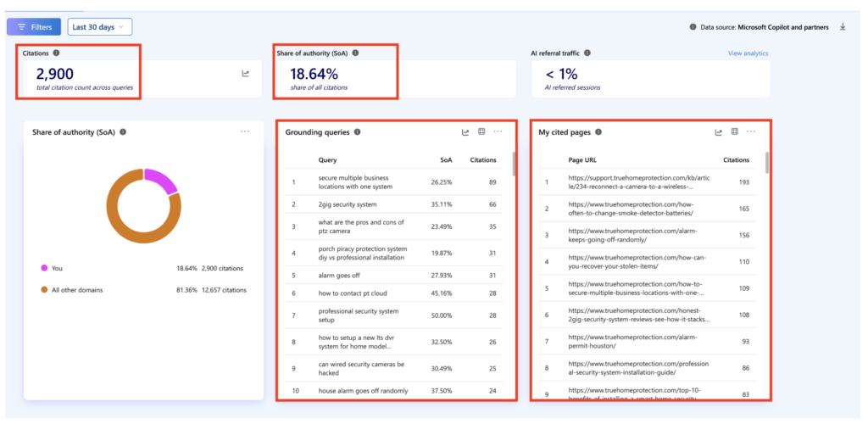Select 'can wired security cameras be hacked' query
The width and height of the screenshot is (868, 424).
tap(394, 369)
